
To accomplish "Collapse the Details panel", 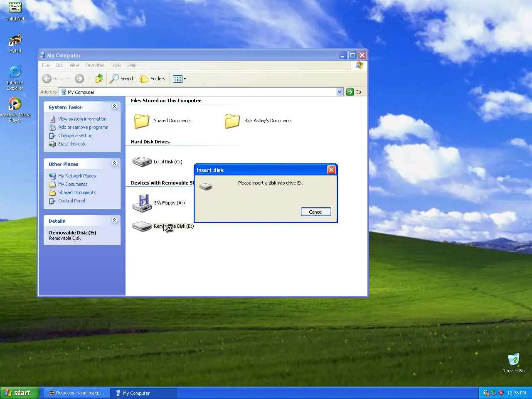I will [114, 220].
